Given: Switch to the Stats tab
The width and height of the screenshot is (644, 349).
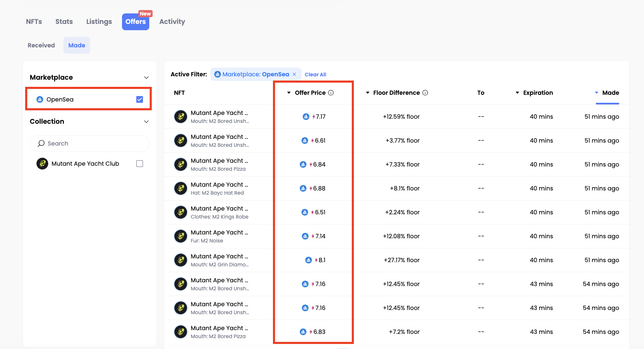Looking at the screenshot, I should pyautogui.click(x=64, y=21).
